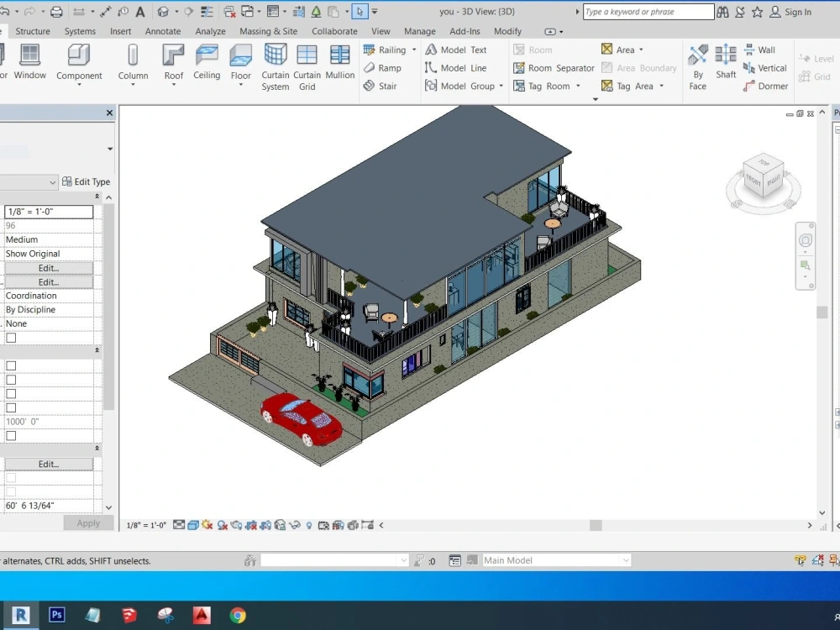Open the Main Model dropdown in status bar
840x630 pixels.
click(x=625, y=559)
